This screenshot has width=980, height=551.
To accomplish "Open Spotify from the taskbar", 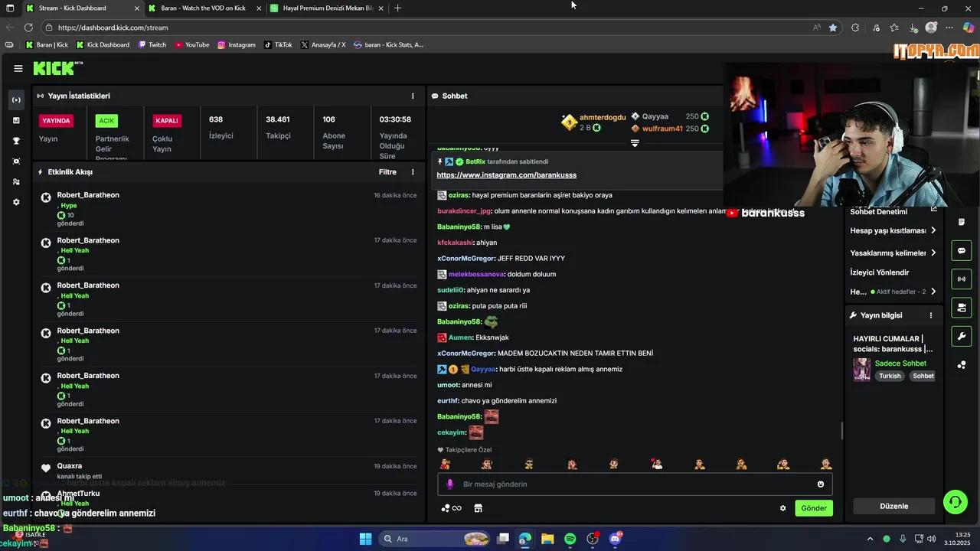I will 570,539.
